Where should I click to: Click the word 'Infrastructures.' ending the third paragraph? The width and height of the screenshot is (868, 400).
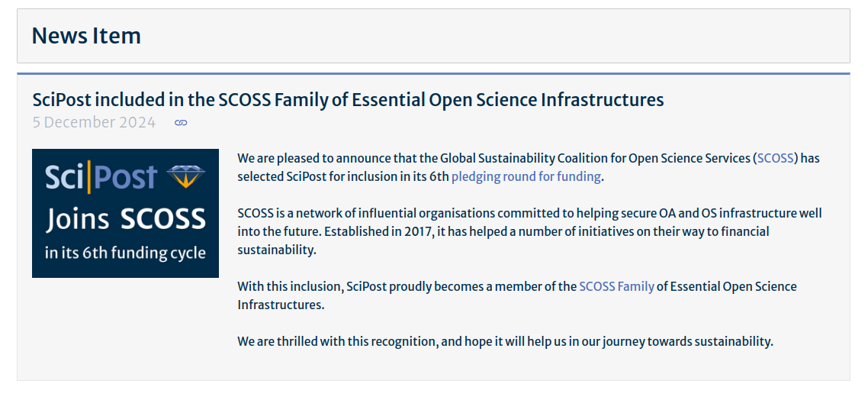pyautogui.click(x=281, y=305)
